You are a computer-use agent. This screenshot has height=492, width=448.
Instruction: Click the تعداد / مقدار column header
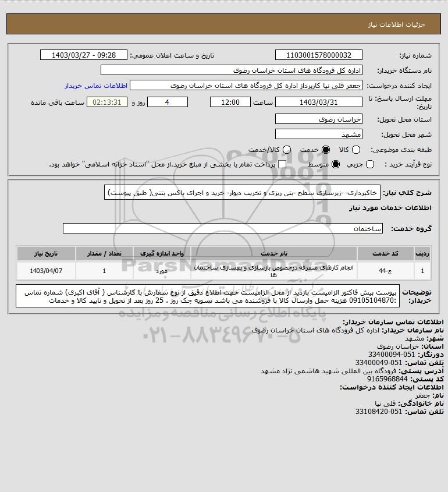click(104, 253)
